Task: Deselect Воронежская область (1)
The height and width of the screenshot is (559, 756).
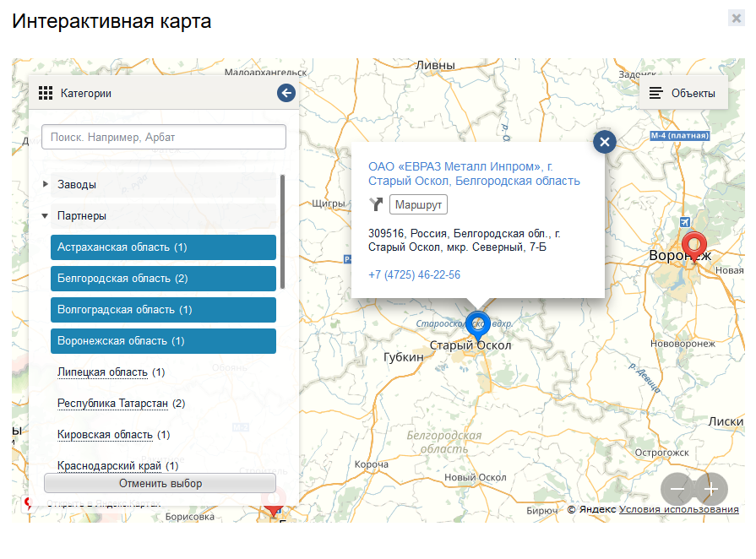Action: coord(163,341)
